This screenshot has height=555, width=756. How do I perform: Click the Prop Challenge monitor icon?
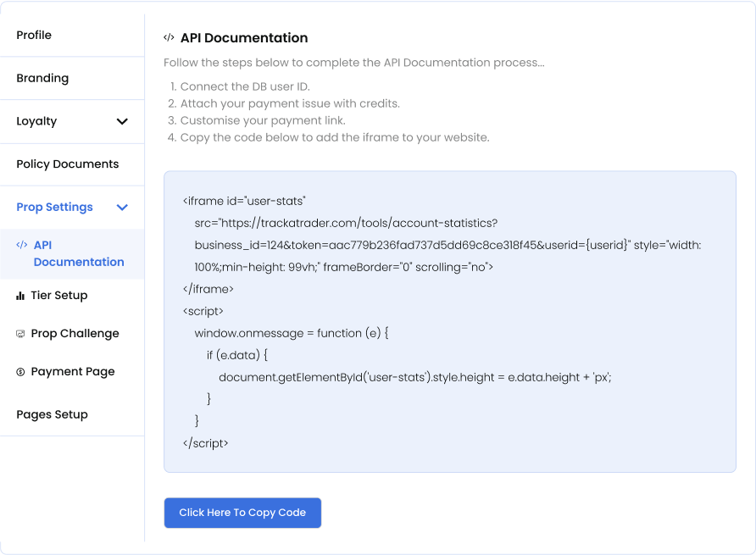point(20,334)
